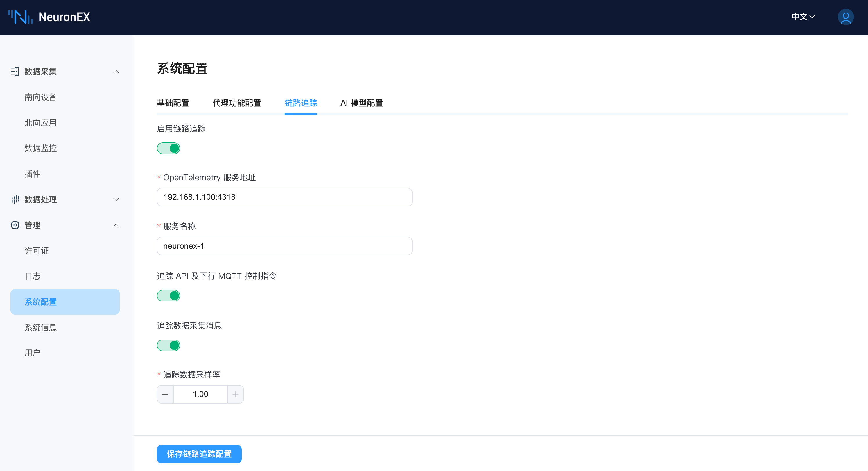The width and height of the screenshot is (868, 471).
Task: Open the AI 模型配置 tab
Action: (362, 103)
